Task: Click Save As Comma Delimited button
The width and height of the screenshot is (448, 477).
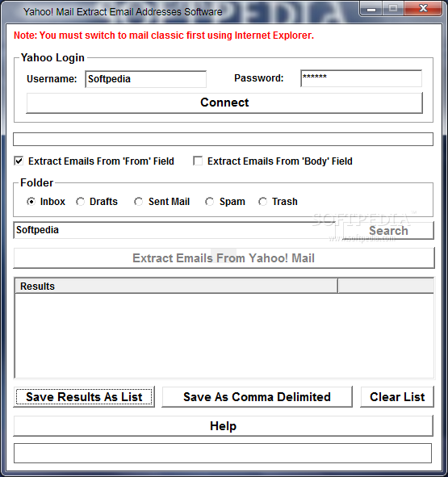Action: point(257,396)
